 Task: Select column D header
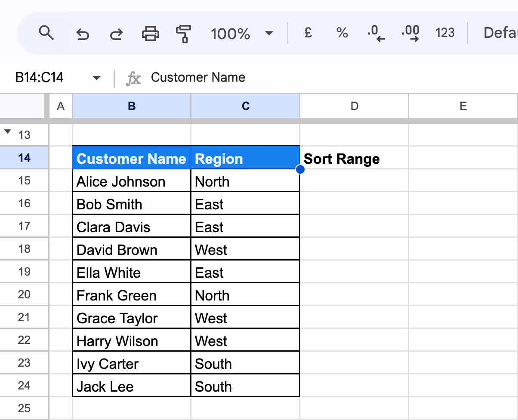point(354,106)
